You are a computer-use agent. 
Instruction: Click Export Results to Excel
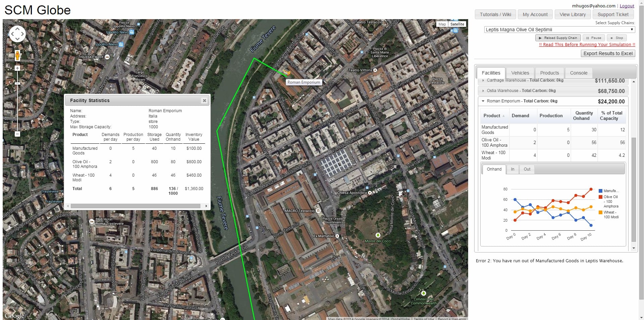[x=608, y=53]
